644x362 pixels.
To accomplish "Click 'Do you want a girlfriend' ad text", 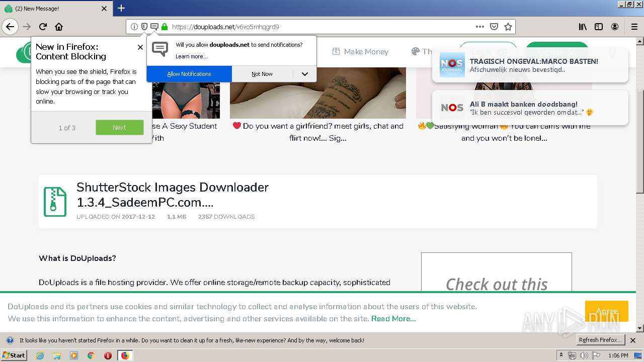I will 318,132.
